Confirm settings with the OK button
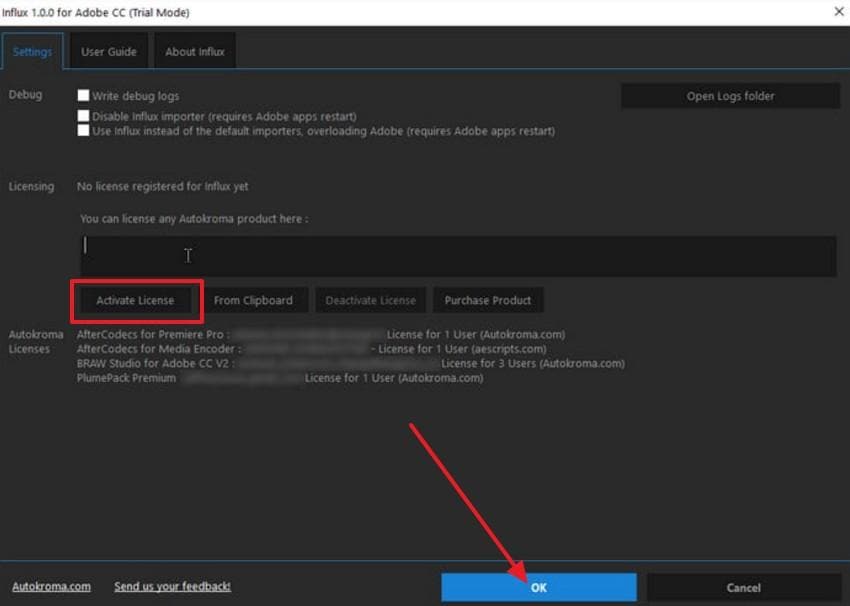 [537, 587]
